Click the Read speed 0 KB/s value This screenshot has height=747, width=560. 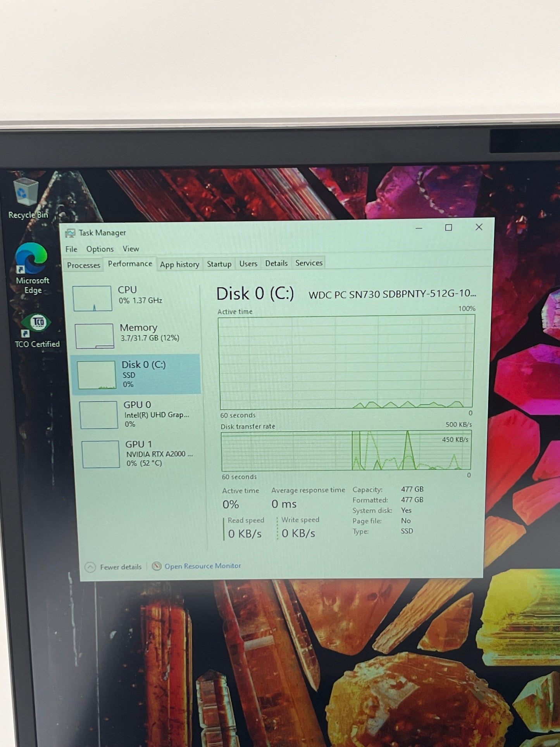pos(245,534)
